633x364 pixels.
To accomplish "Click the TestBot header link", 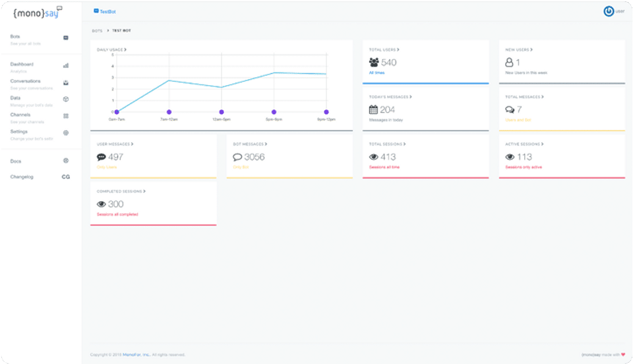I will (107, 12).
